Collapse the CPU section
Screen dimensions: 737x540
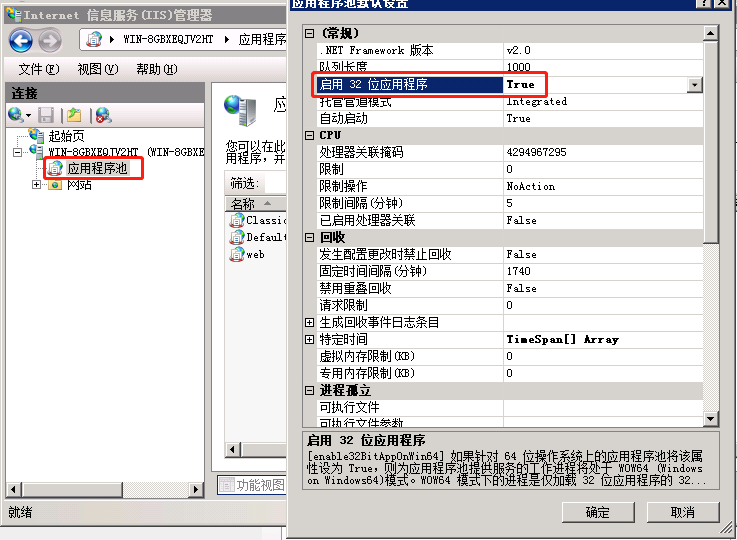pyautogui.click(x=309, y=135)
